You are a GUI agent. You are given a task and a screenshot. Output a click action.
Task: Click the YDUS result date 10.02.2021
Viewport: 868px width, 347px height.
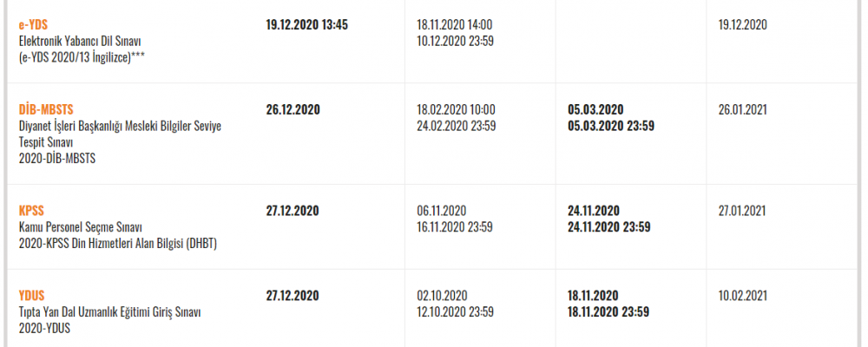(742, 295)
